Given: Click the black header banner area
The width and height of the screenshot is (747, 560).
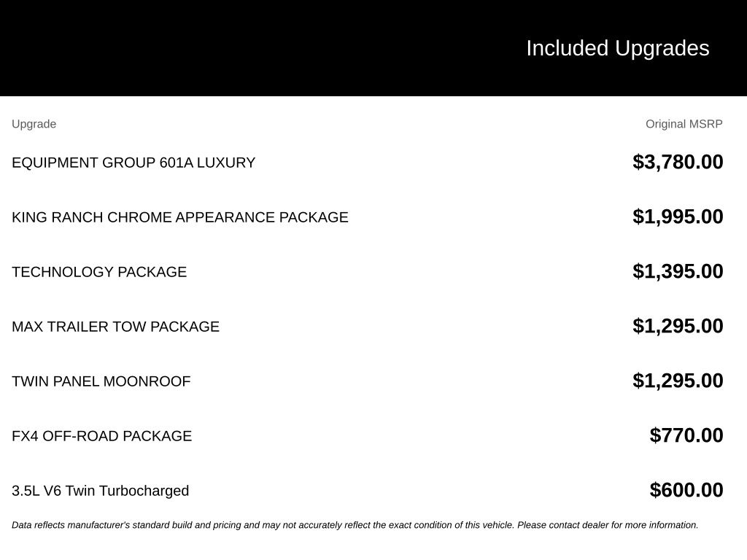Looking at the screenshot, I should 373,48.
